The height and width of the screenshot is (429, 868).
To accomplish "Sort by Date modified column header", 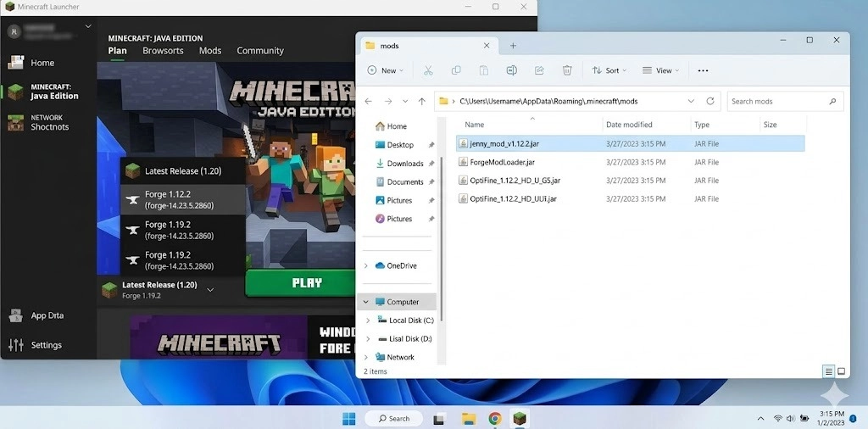I will (629, 125).
